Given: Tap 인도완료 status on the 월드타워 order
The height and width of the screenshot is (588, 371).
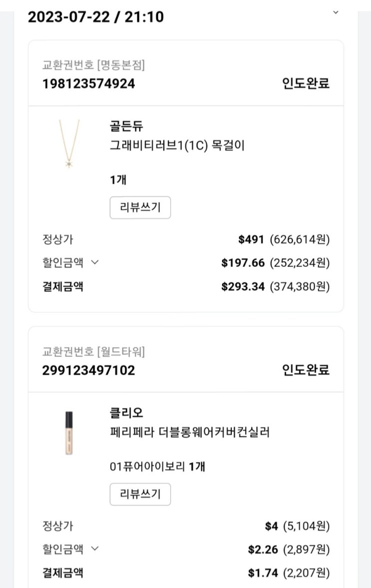Looking at the screenshot, I should pos(306,370).
